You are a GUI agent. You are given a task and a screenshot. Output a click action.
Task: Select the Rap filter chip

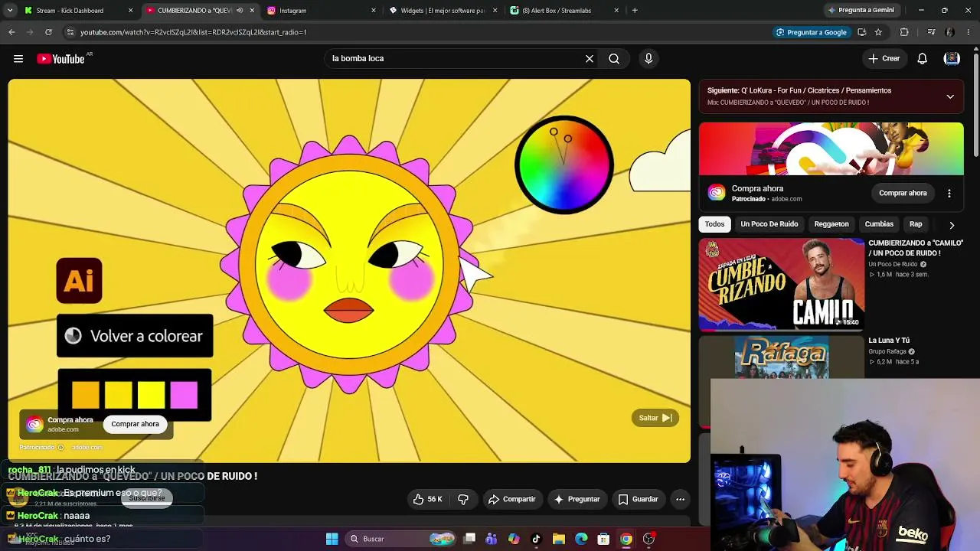coord(916,224)
